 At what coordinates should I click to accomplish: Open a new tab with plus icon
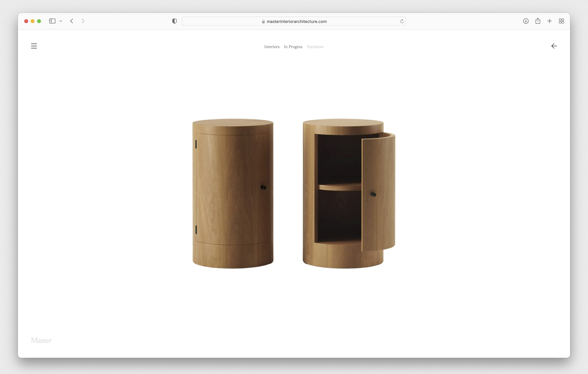tap(549, 21)
